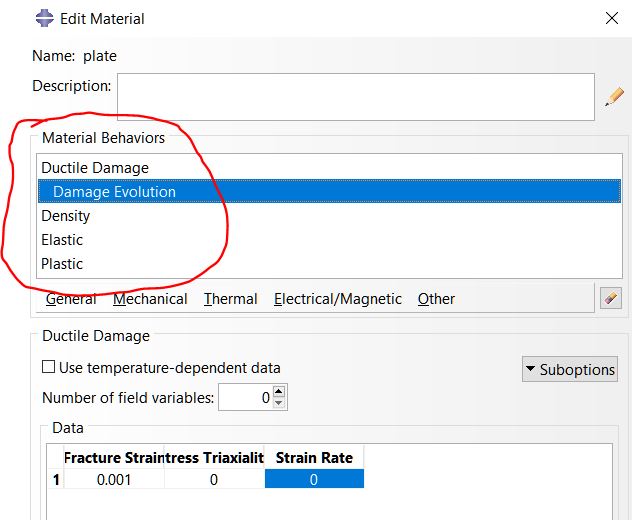Select the Elastic material behavior
Image resolution: width=632 pixels, height=520 pixels.
click(x=62, y=240)
